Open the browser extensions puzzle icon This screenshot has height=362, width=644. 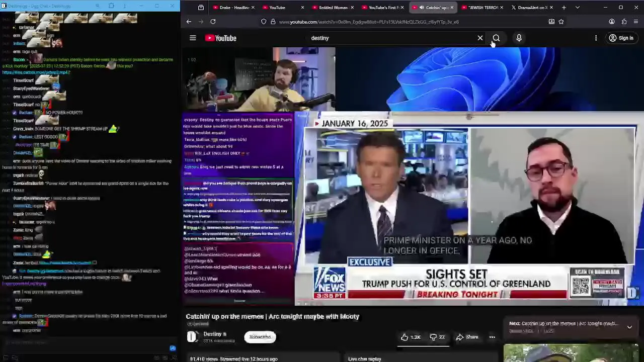tap(624, 22)
